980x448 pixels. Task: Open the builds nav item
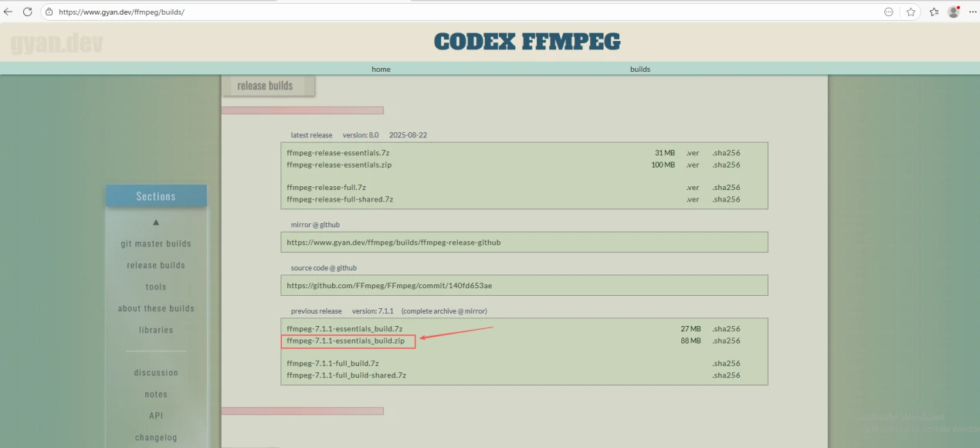click(x=639, y=69)
